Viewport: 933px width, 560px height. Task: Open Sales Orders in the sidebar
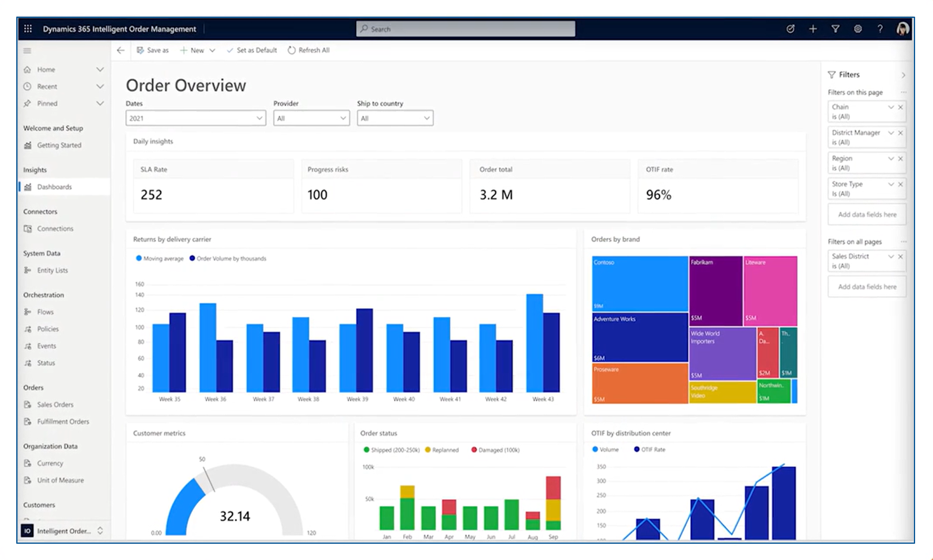[55, 404]
